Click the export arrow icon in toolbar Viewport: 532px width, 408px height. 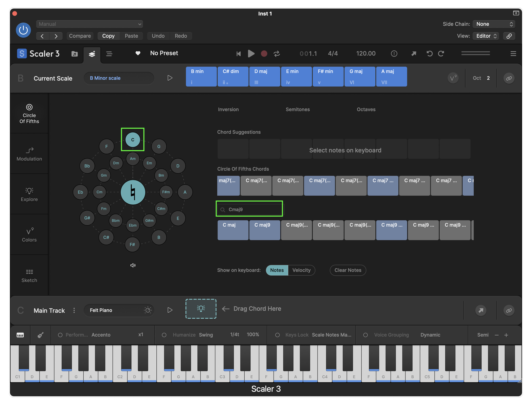414,54
